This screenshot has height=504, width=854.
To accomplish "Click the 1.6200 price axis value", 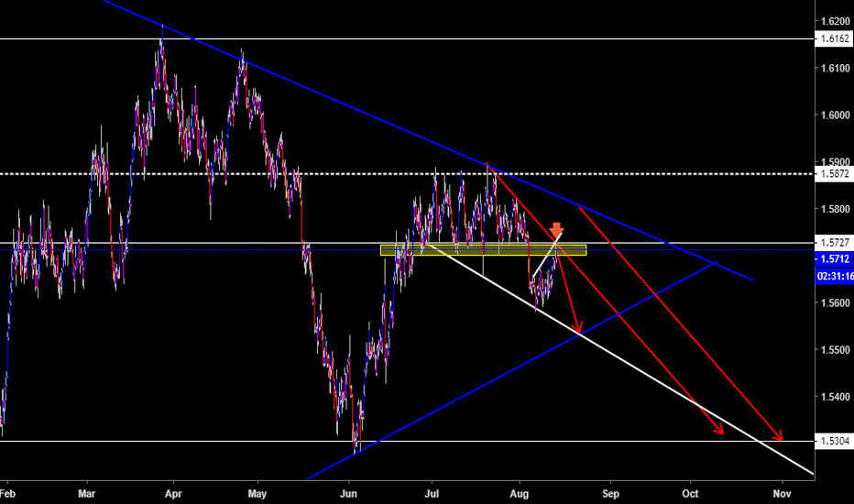I will (835, 21).
